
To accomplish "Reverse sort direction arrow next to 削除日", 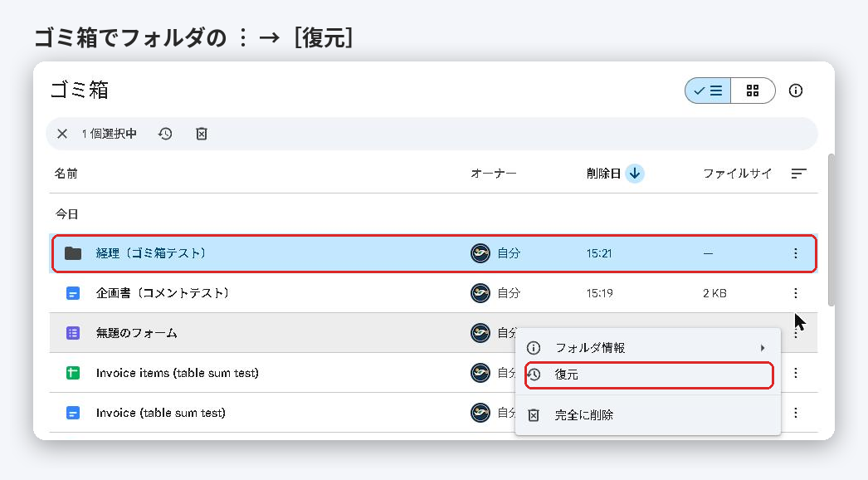I will [x=635, y=174].
